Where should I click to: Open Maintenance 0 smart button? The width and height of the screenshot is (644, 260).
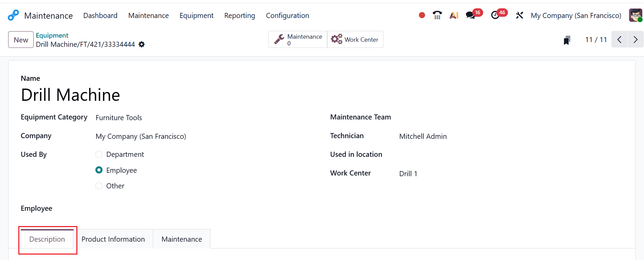pos(298,39)
